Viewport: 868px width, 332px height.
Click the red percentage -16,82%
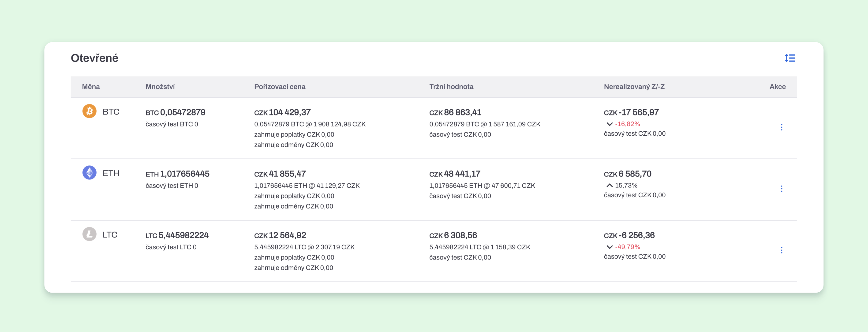[627, 124]
